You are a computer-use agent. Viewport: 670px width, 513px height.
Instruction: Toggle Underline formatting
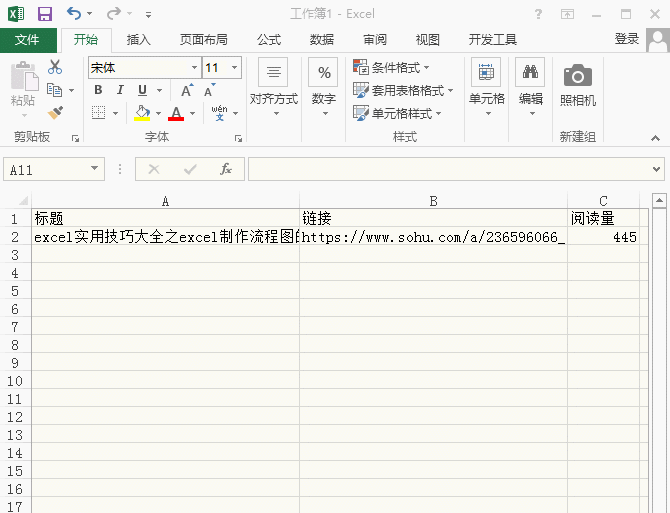142,90
